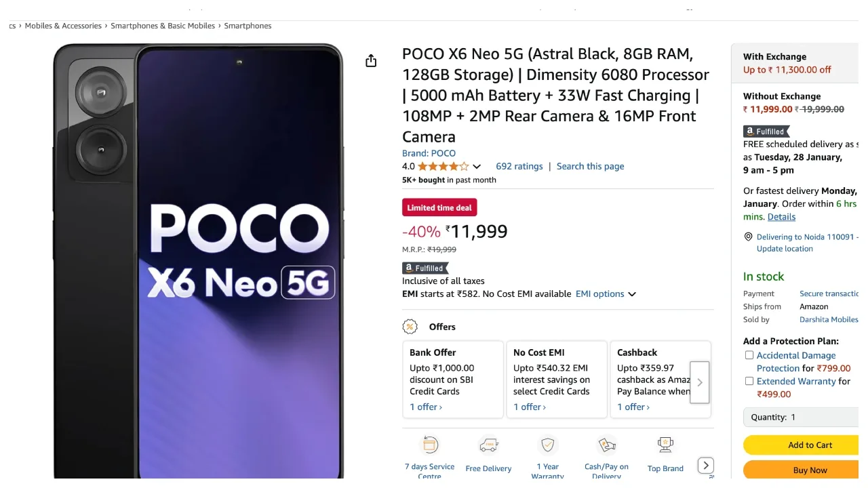This screenshot has height=488, width=868.
Task: Show more feature icons with next arrow
Action: (x=706, y=466)
